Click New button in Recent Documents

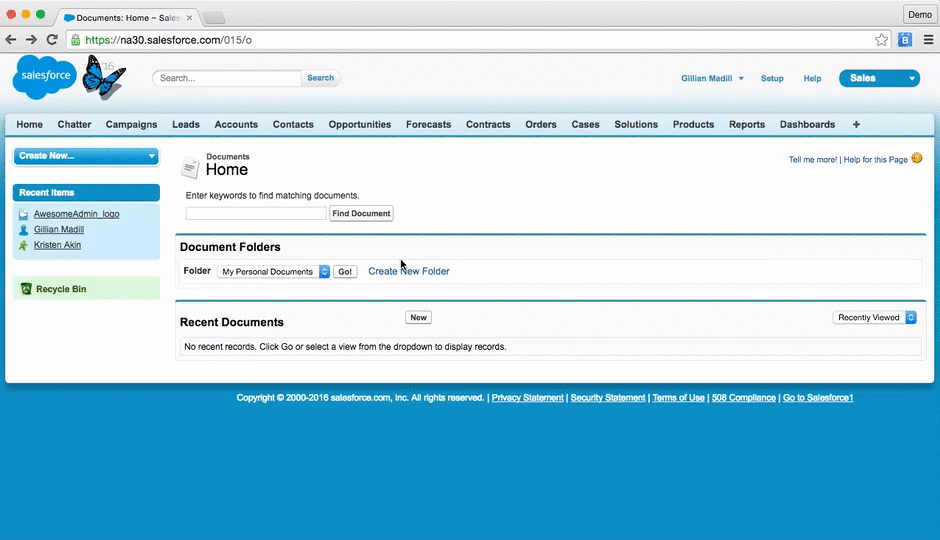tap(418, 318)
